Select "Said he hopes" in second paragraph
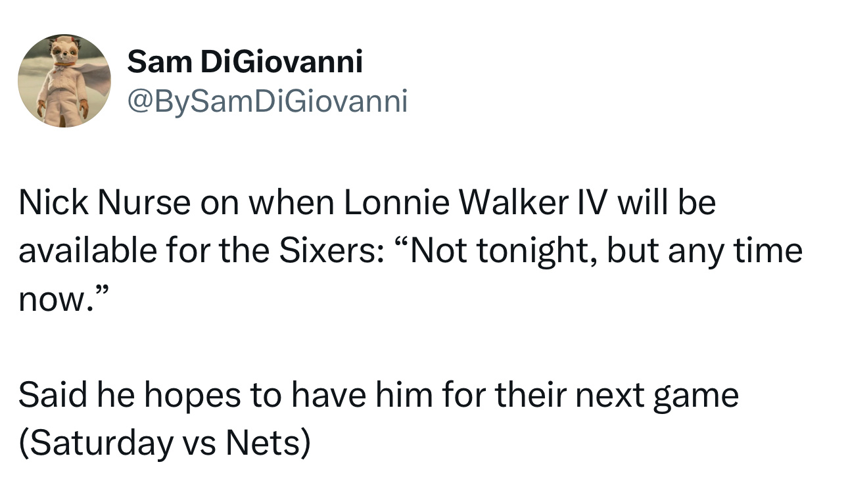848x504 pixels. pyautogui.click(x=129, y=396)
